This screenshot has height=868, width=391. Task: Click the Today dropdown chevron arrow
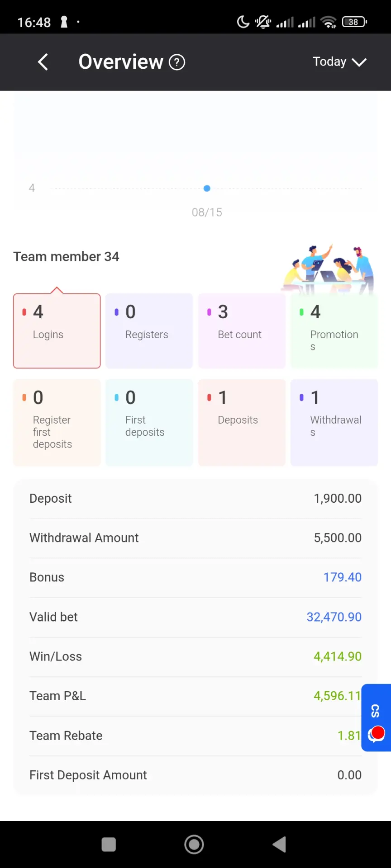click(x=359, y=62)
